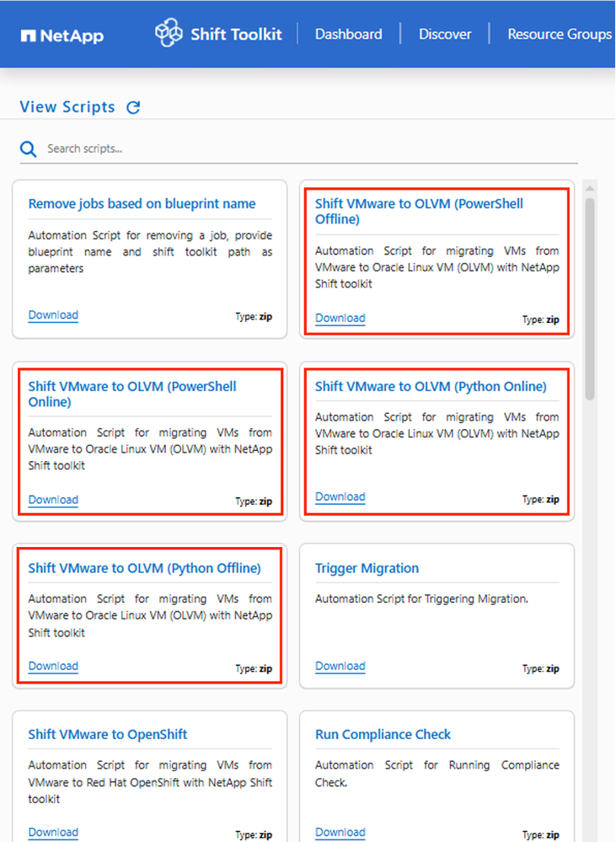This screenshot has height=842, width=616.
Task: Download the OLVM PowerShell Online script
Action: tap(53, 500)
